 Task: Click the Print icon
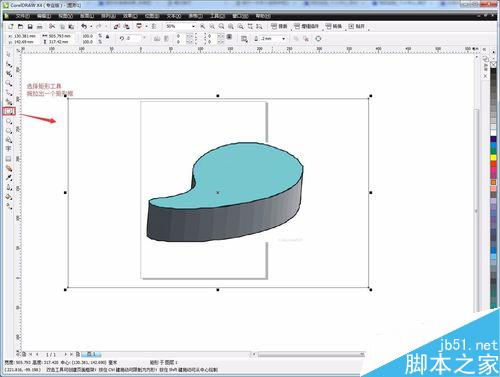click(x=40, y=26)
